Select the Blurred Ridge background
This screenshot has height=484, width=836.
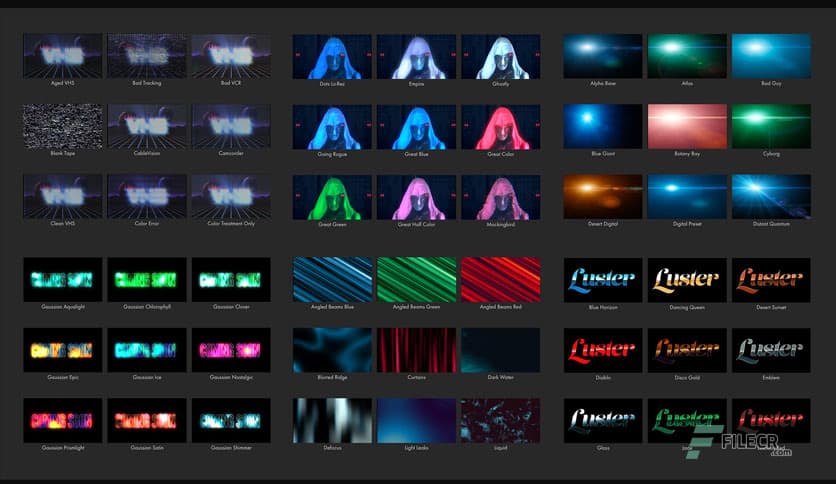tap(332, 350)
